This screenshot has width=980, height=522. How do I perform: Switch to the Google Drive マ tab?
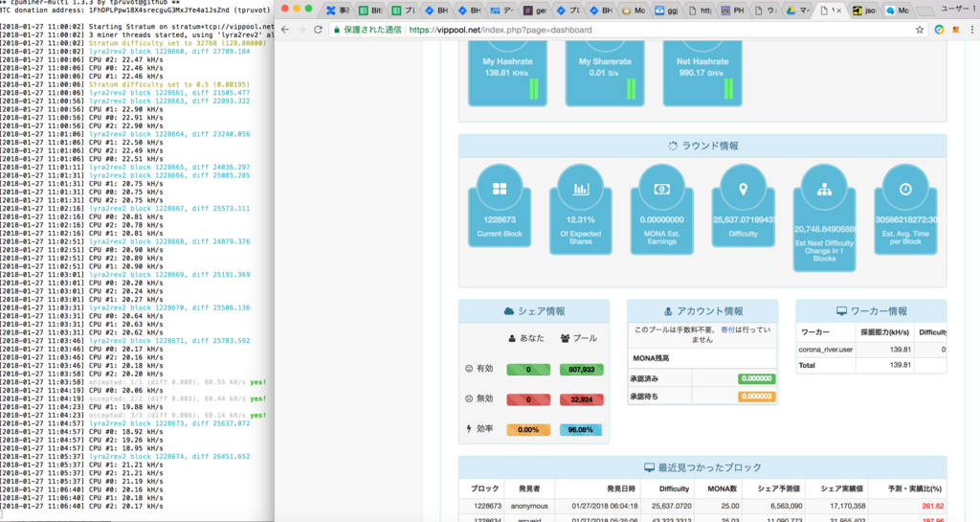coord(799,11)
